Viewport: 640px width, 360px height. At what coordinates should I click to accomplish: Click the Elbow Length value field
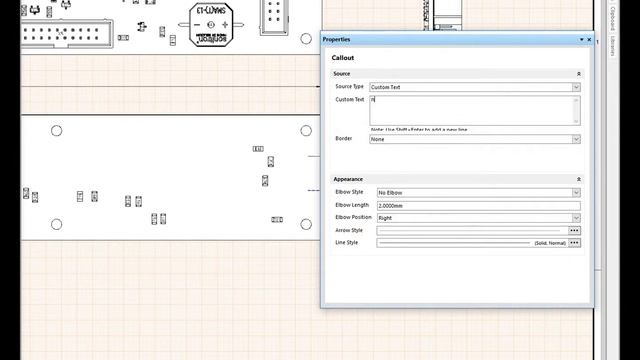pos(478,206)
